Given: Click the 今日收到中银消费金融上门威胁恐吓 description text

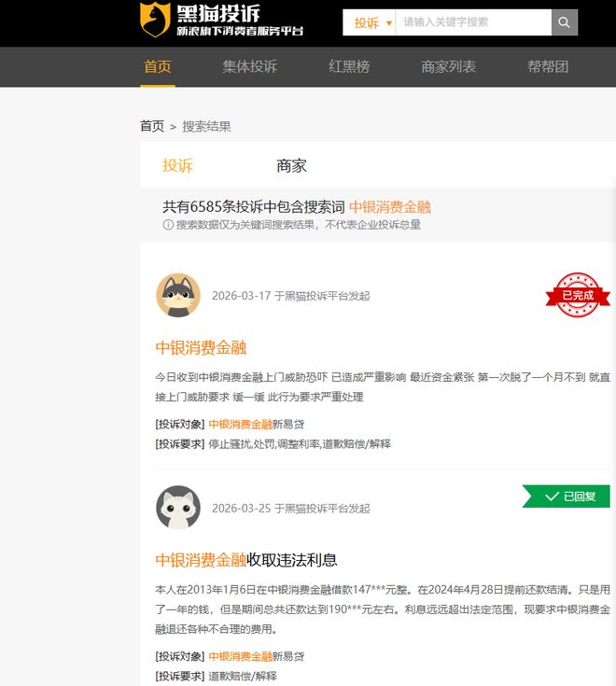Looking at the screenshot, I should (x=383, y=387).
